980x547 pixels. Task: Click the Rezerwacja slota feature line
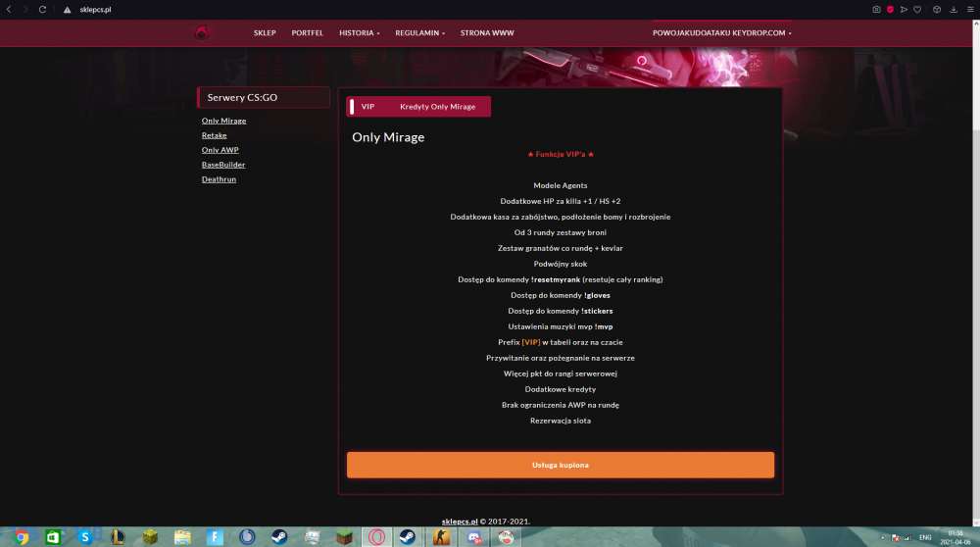point(560,421)
